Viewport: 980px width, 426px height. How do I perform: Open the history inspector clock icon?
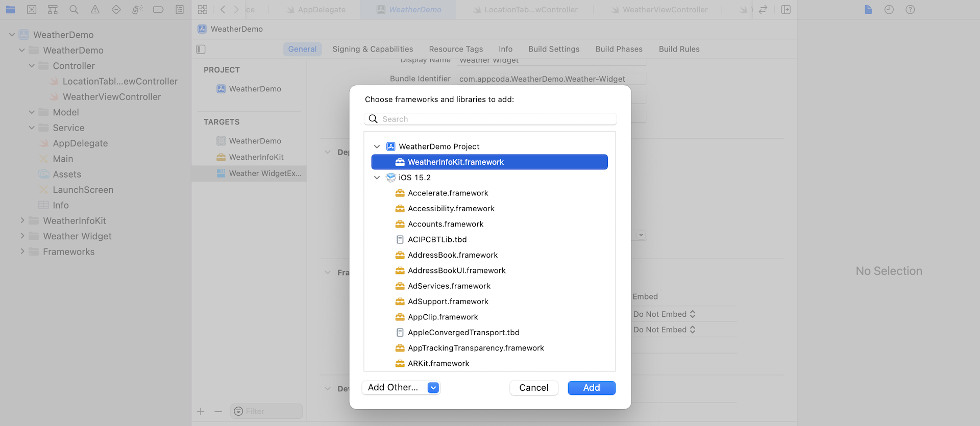889,9
